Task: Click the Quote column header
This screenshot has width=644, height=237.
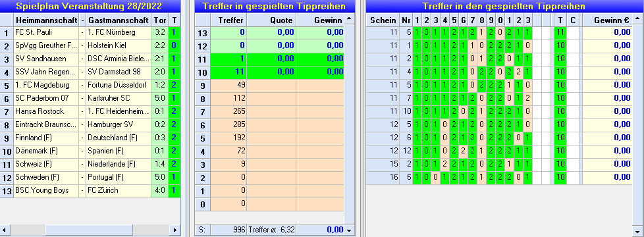Action: [271, 20]
